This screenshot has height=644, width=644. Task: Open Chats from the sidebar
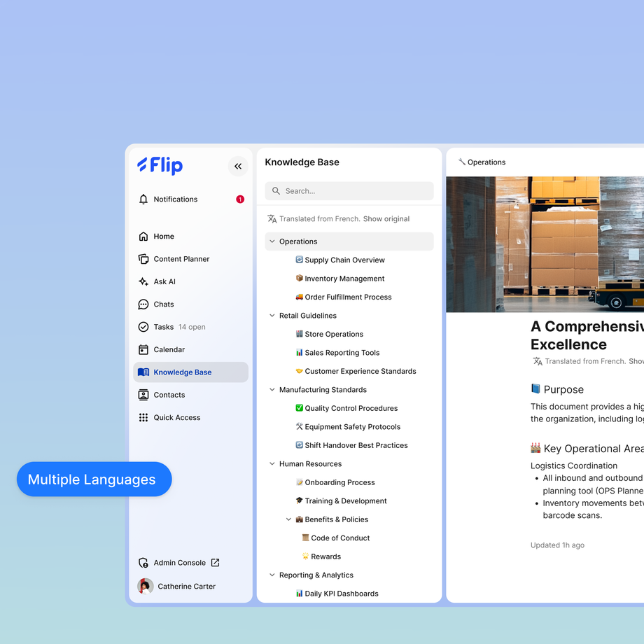pyautogui.click(x=190, y=304)
